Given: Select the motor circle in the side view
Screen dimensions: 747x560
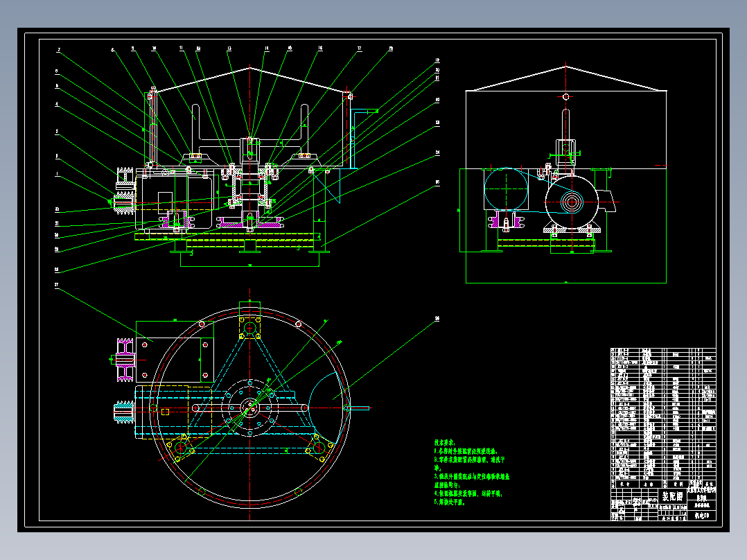Looking at the screenshot, I should click(572, 202).
